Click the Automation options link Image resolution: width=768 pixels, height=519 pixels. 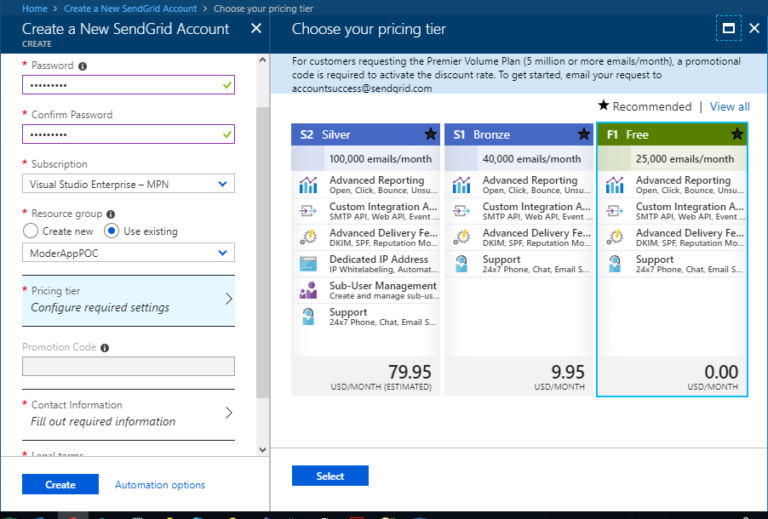coord(160,485)
